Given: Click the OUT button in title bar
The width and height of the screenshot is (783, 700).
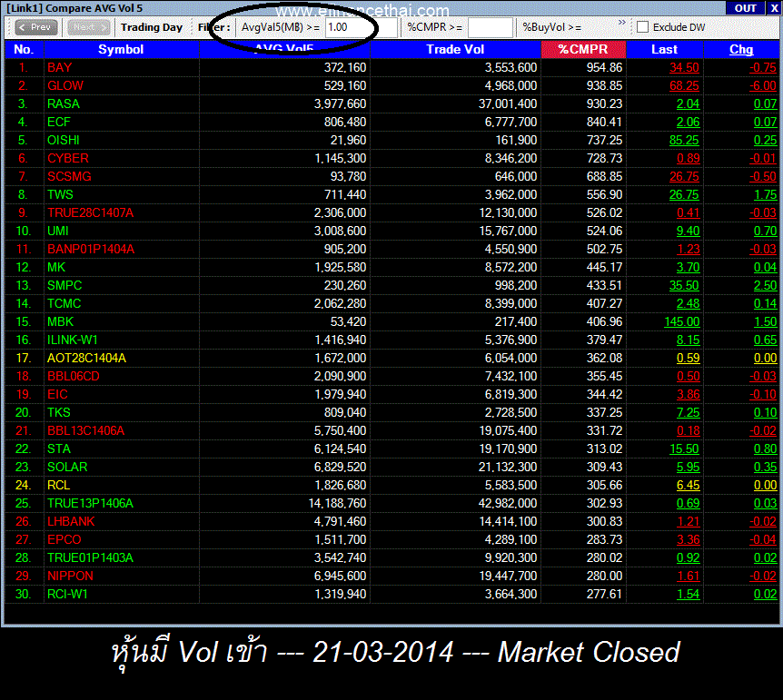Looking at the screenshot, I should (745, 8).
